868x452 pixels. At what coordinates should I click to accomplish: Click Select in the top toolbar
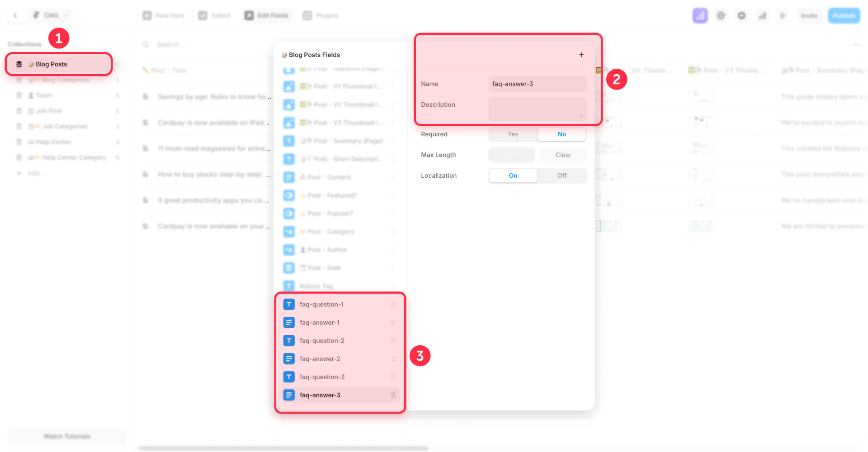tap(203, 15)
